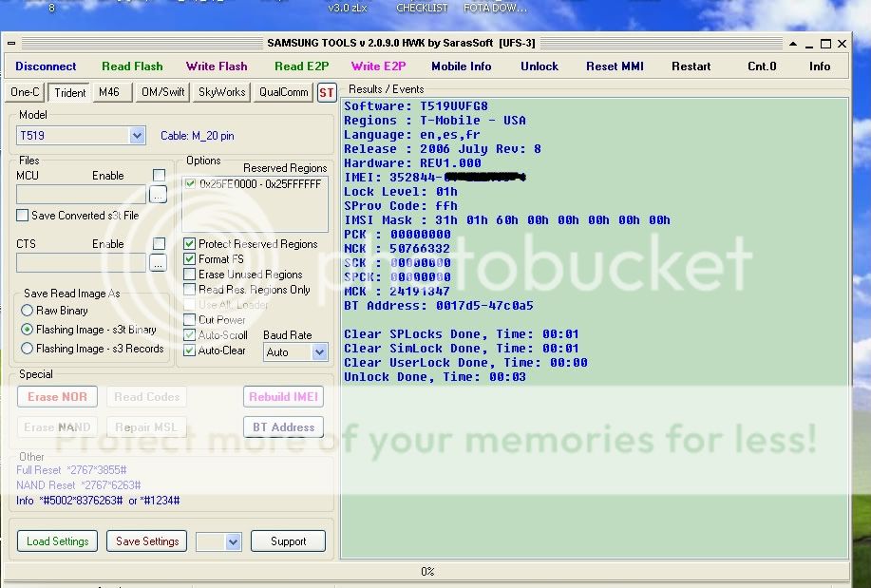Toggle reserved region 0x25FE0000 checkbox

pos(191,183)
